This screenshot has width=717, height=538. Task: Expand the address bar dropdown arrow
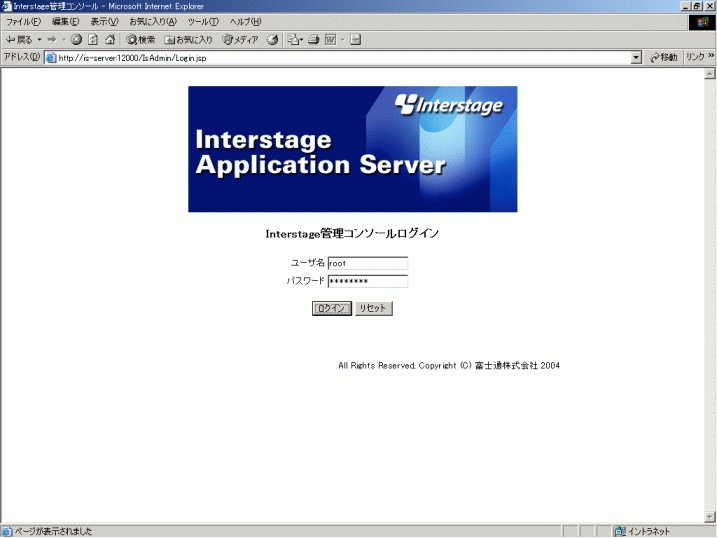[636, 58]
